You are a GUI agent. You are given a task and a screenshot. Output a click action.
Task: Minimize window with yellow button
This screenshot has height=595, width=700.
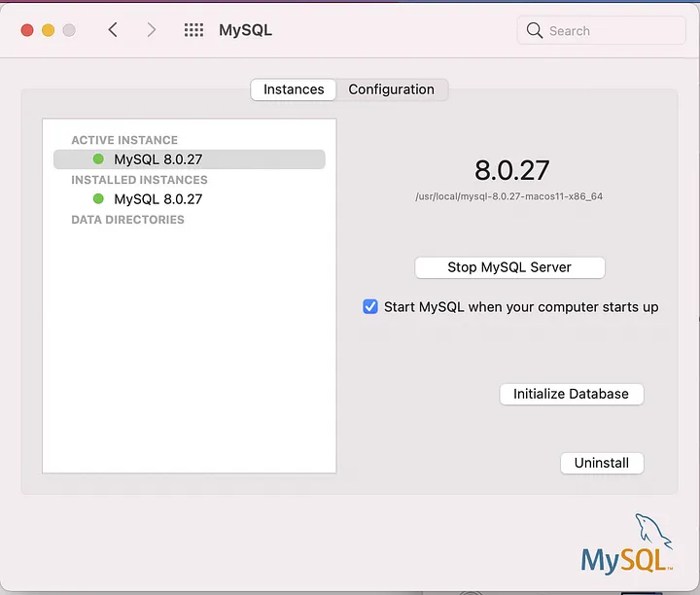tap(49, 30)
